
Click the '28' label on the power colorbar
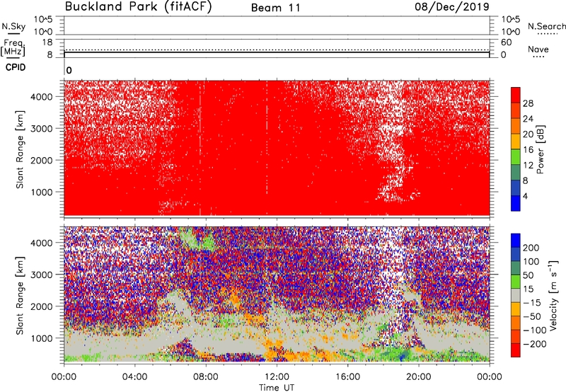click(x=528, y=103)
